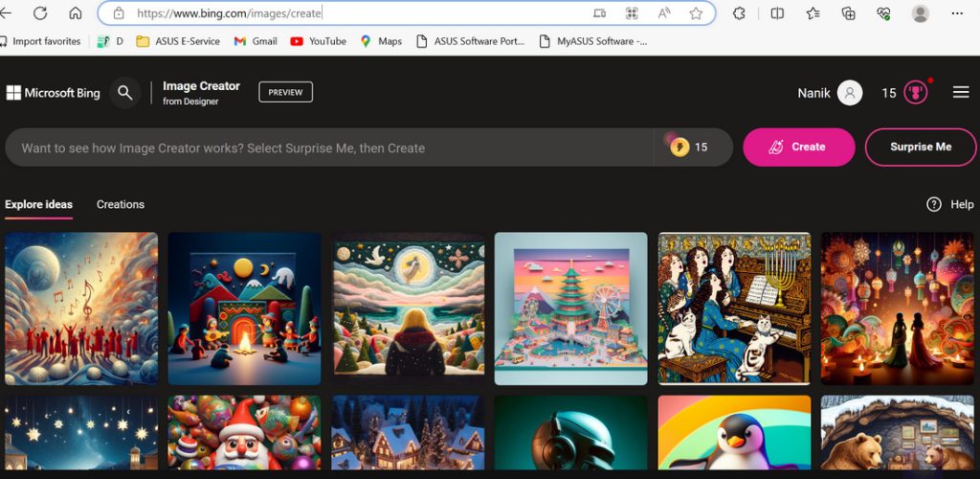
Task: Open the penguin rainbow thumbnail
Action: 734,432
